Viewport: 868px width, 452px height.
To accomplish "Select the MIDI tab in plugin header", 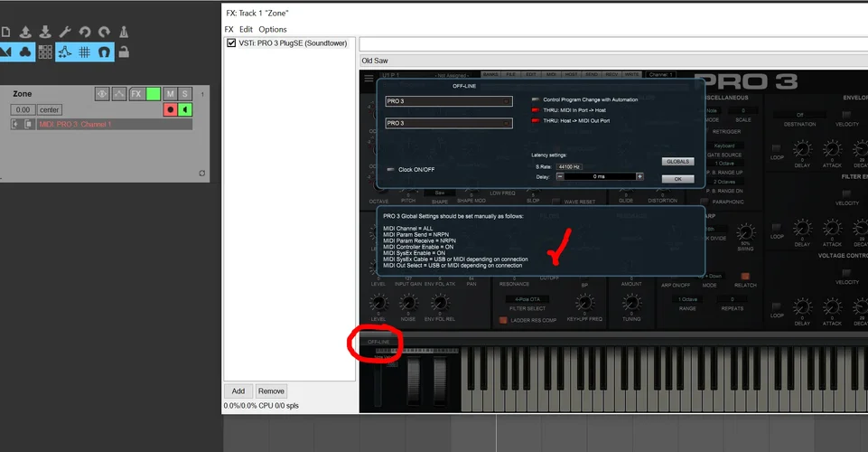I will [551, 74].
